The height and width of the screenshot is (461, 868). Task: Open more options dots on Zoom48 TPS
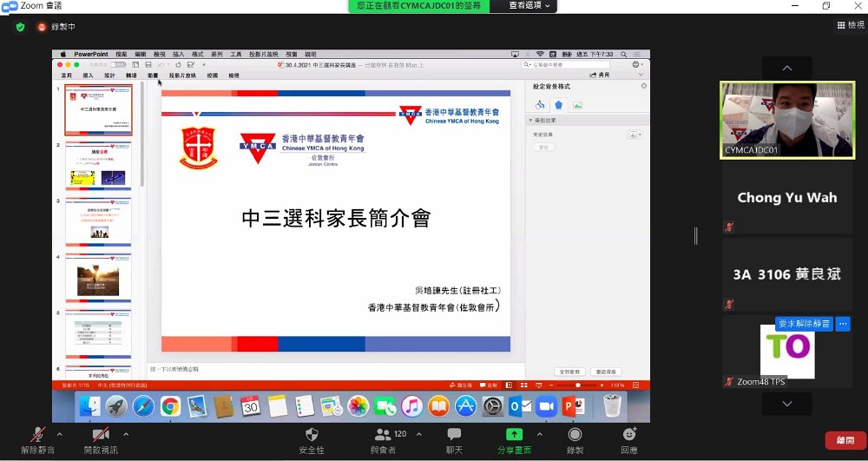[x=843, y=324]
